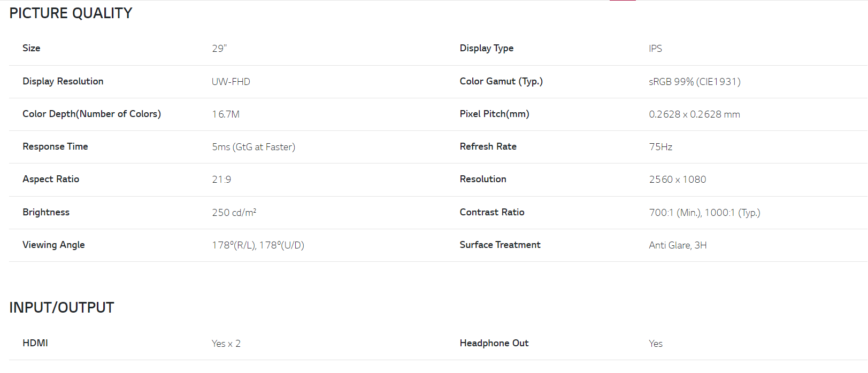Select the Size spec label
868x373 pixels.
coord(32,48)
